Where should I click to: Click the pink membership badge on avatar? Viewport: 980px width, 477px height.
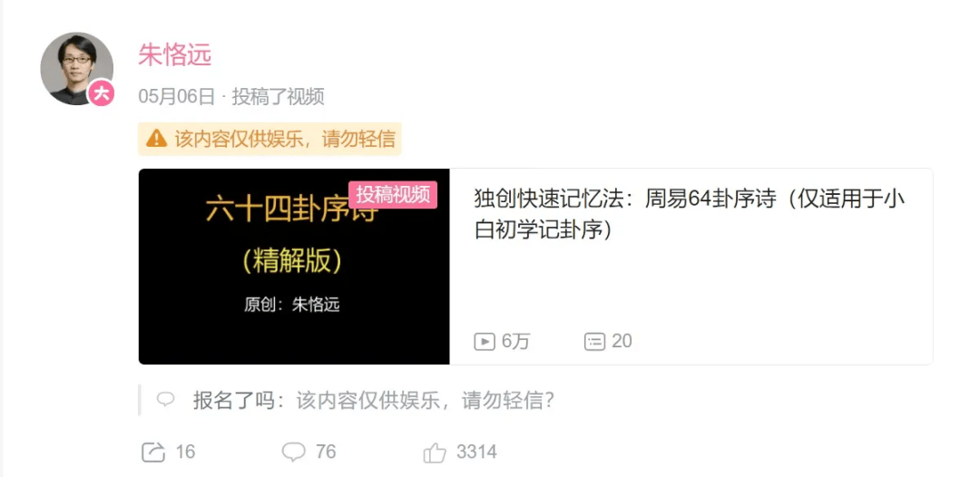coord(102,93)
